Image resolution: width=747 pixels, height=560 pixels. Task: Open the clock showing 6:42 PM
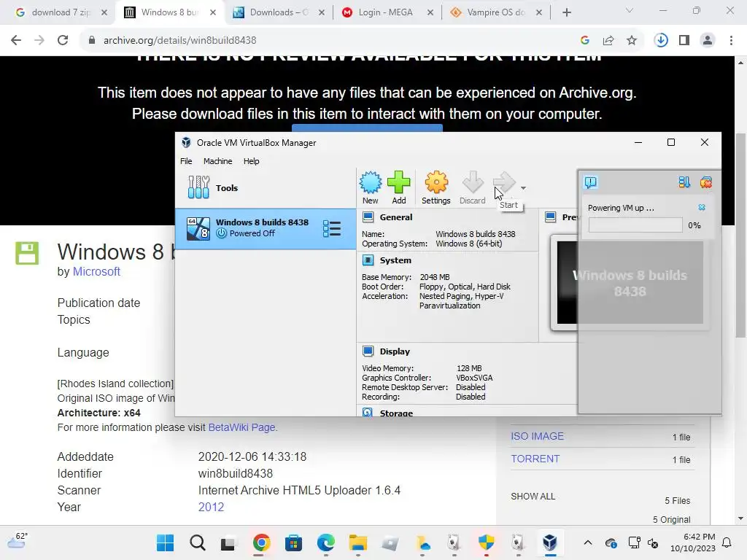[693, 542]
